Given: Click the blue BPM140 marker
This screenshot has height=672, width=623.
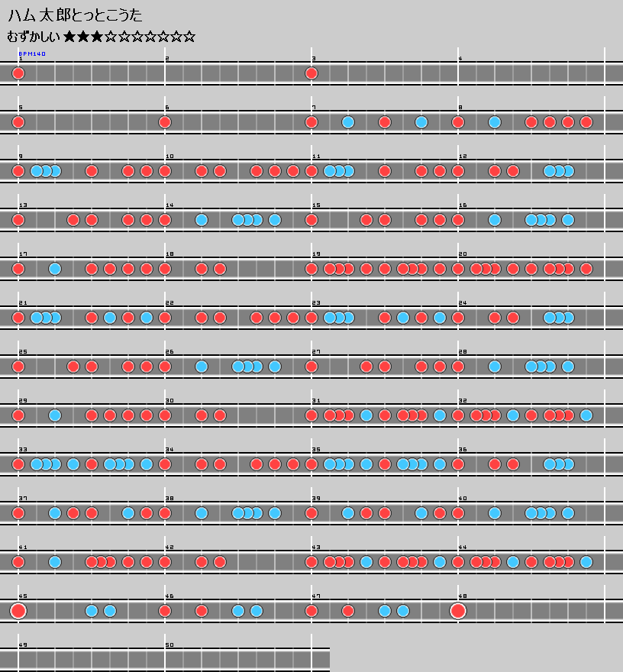Looking at the screenshot, I should (x=32, y=53).
